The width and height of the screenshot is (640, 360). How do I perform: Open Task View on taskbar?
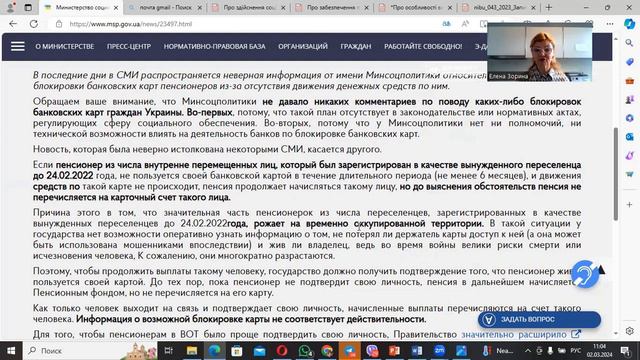[168, 351]
